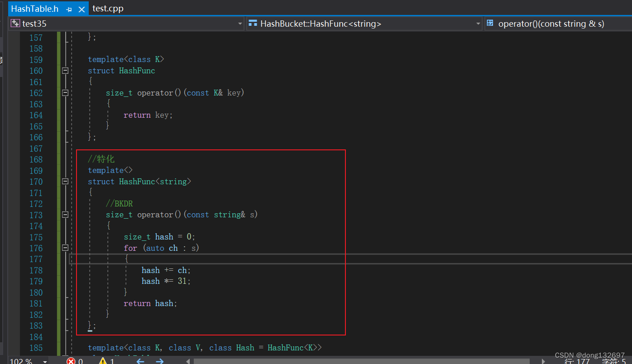Collapse struct HashFunc<string> at line 170
This screenshot has height=364, width=632.
pyautogui.click(x=65, y=182)
